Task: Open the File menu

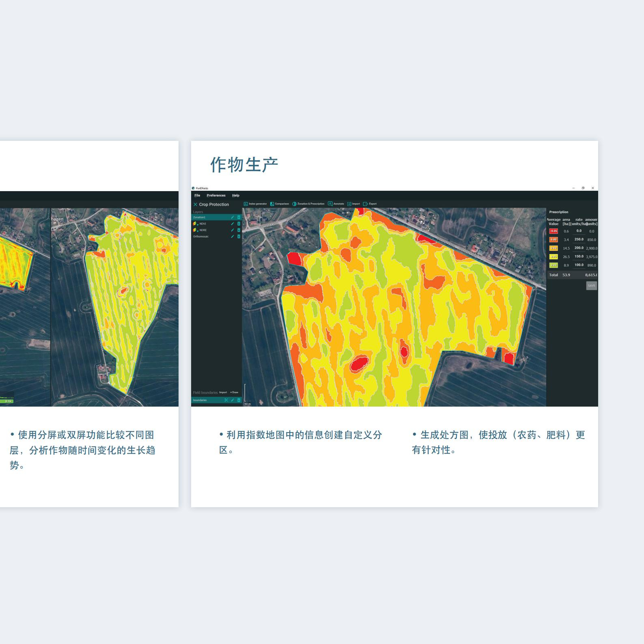Action: tap(197, 196)
